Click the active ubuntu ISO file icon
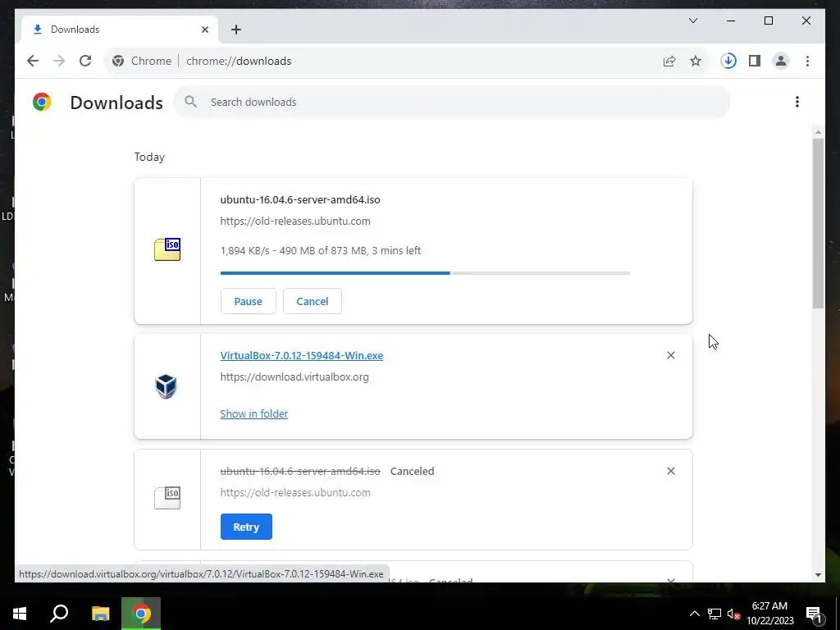This screenshot has height=630, width=840. click(167, 249)
